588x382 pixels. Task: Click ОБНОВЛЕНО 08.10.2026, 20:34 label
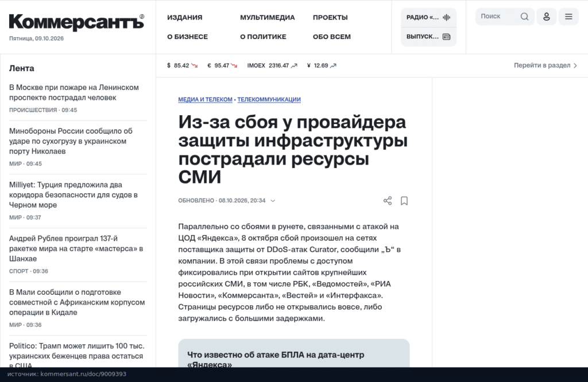coord(222,201)
